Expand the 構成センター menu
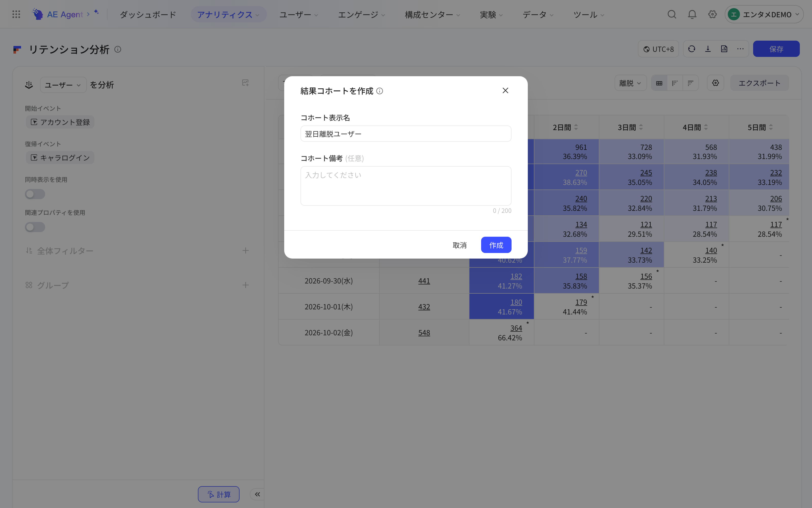 432,14
